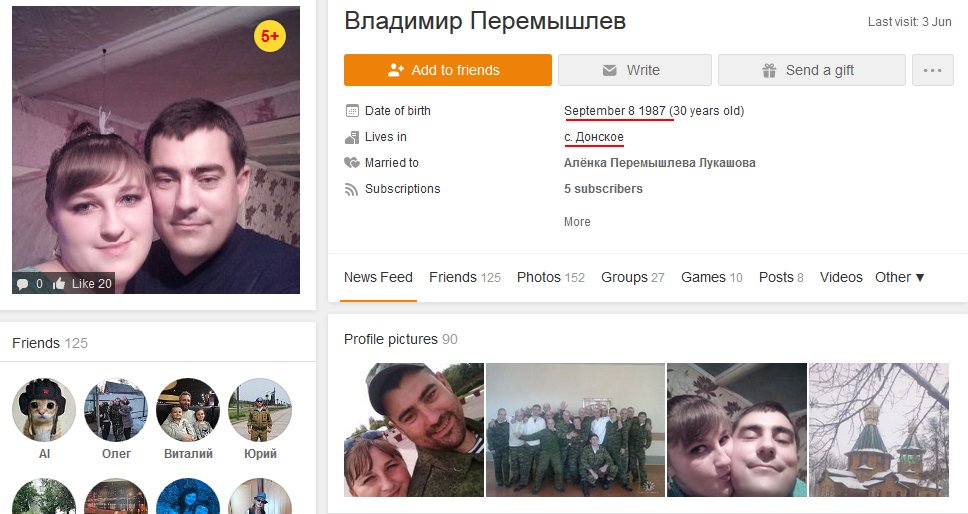Open the three-dots more actions button
The image size is (968, 514).
pos(932,70)
